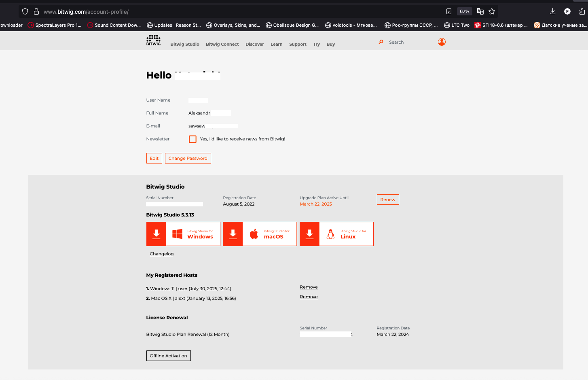Viewport: 588px width, 380px height.
Task: Open Overlays, Skins bookmark
Action: pyautogui.click(x=233, y=25)
